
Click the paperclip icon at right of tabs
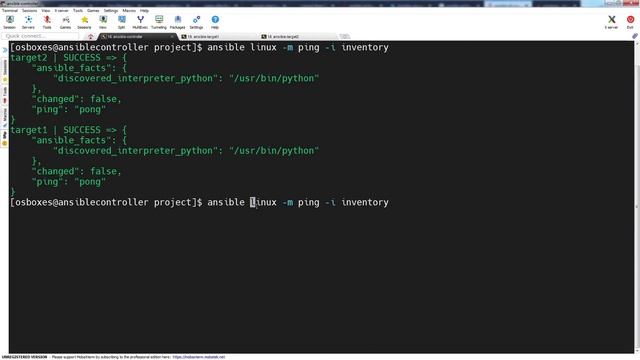(x=635, y=36)
